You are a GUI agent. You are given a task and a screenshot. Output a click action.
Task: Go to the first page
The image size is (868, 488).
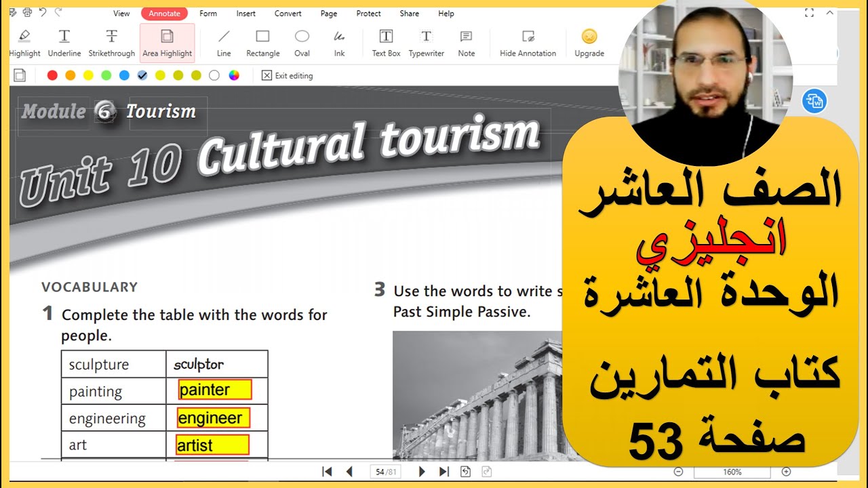point(327,472)
